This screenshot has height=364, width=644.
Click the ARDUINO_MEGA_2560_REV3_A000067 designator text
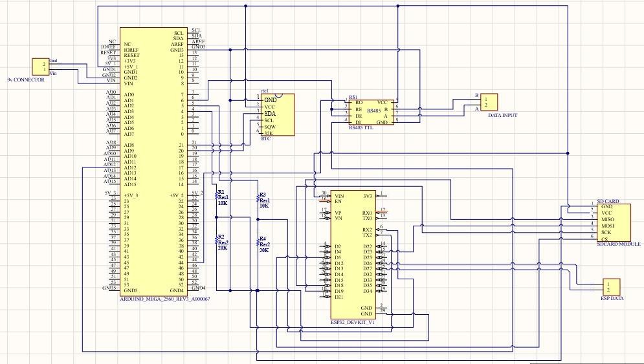(164, 299)
